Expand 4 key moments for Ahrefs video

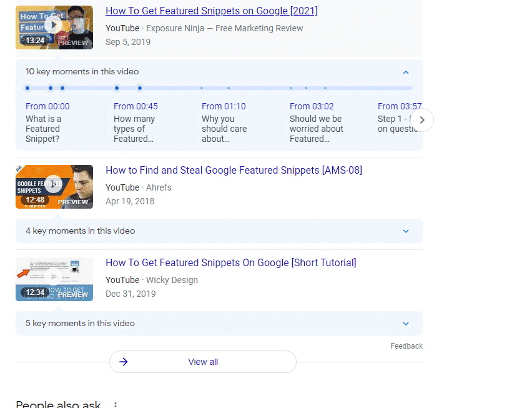[x=405, y=231]
